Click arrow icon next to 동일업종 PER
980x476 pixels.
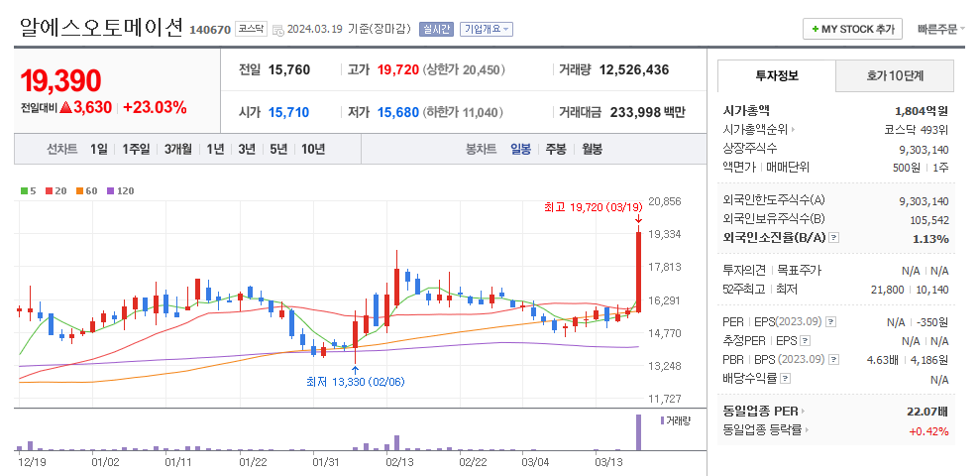coord(804,412)
